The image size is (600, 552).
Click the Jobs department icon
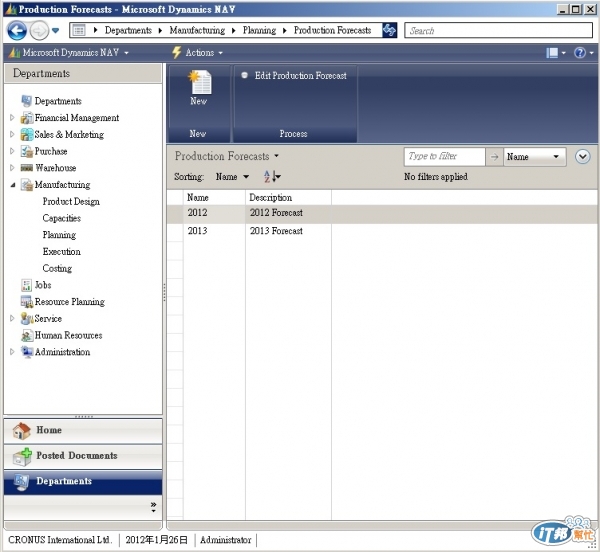click(26, 285)
